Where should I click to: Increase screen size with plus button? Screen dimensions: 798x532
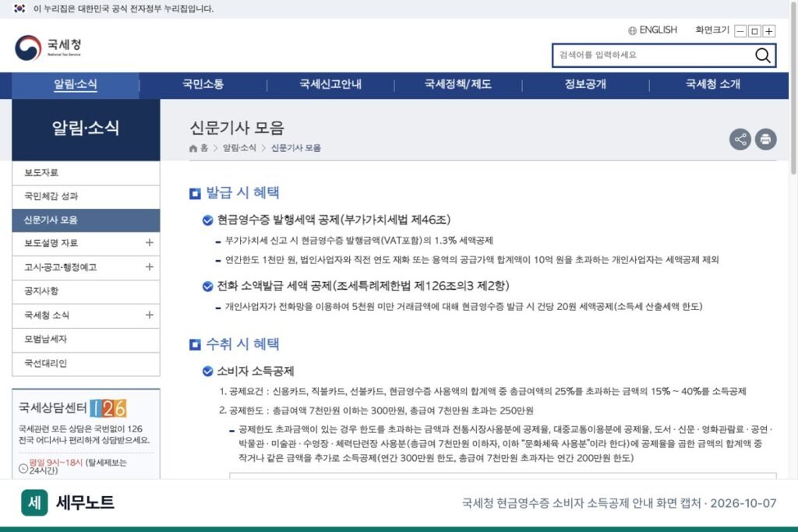tap(769, 31)
